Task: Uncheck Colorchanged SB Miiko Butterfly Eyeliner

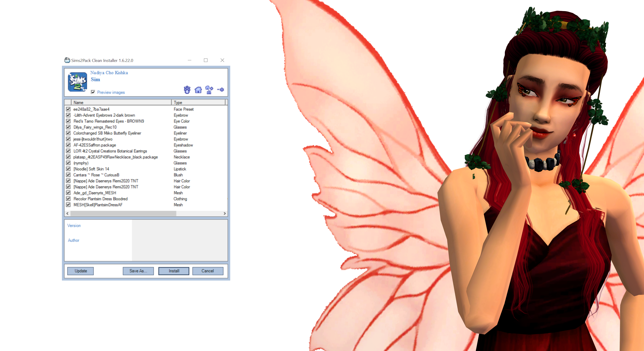Action: click(68, 133)
